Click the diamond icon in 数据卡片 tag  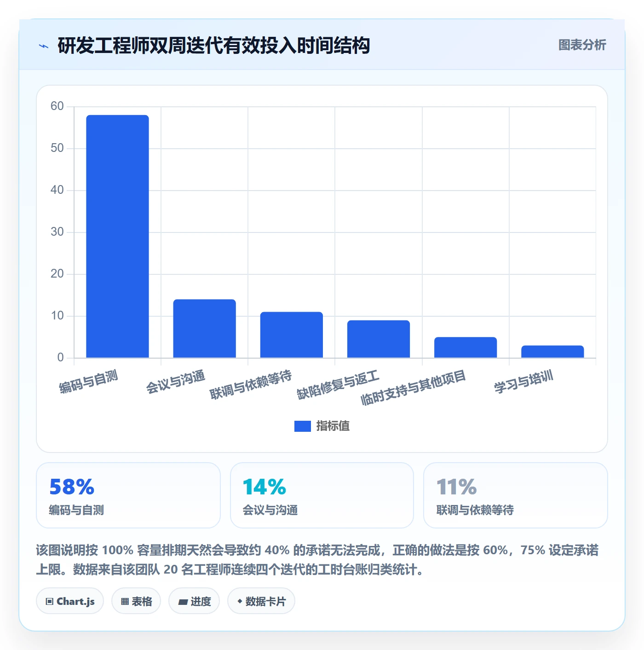coord(240,601)
